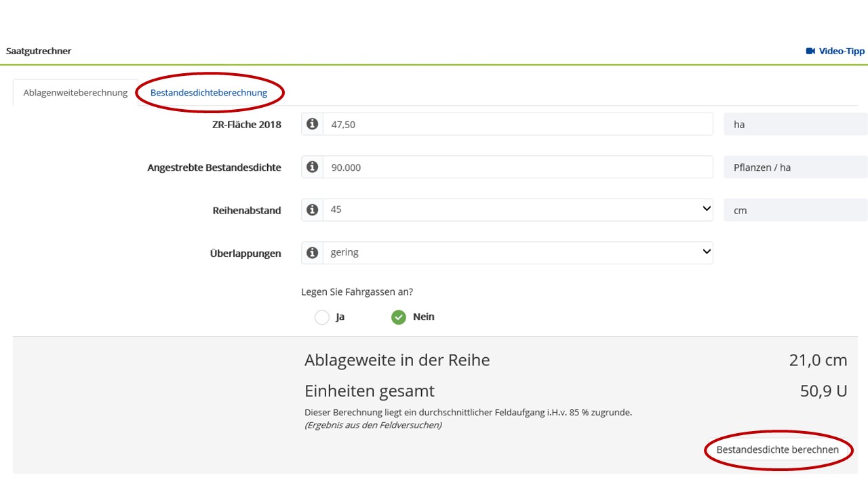868x488 pixels.
Task: Click the 50,9 U Einheiten gesamt result
Action: (x=823, y=391)
